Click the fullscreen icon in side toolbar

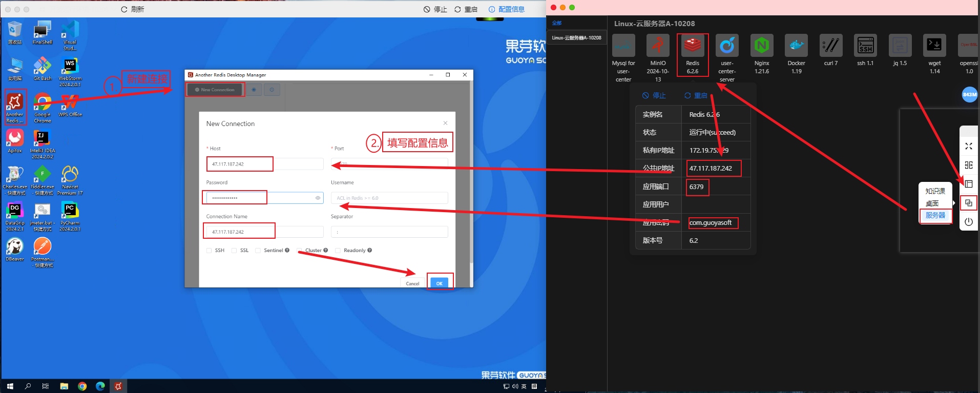969,147
